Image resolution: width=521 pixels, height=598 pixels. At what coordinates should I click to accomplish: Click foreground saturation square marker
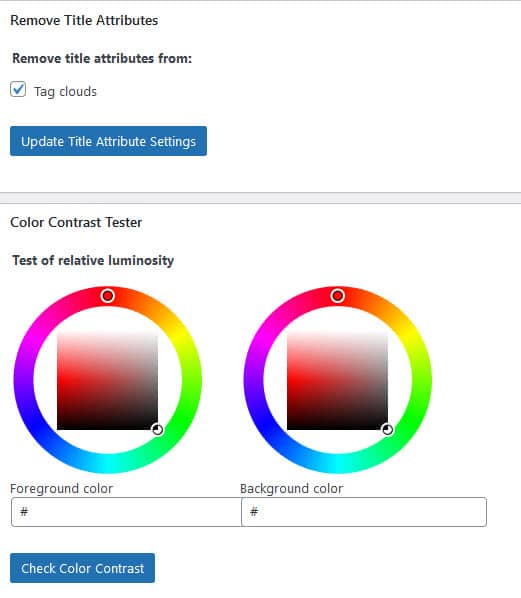tap(158, 429)
